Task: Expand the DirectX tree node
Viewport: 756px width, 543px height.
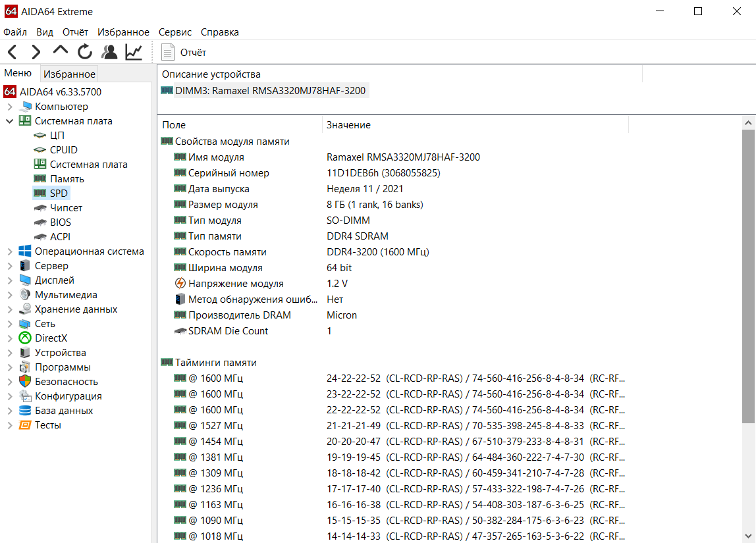Action: (x=10, y=338)
